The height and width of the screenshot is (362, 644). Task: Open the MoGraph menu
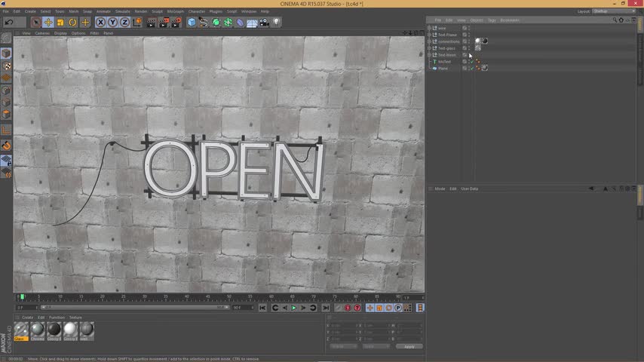(175, 11)
